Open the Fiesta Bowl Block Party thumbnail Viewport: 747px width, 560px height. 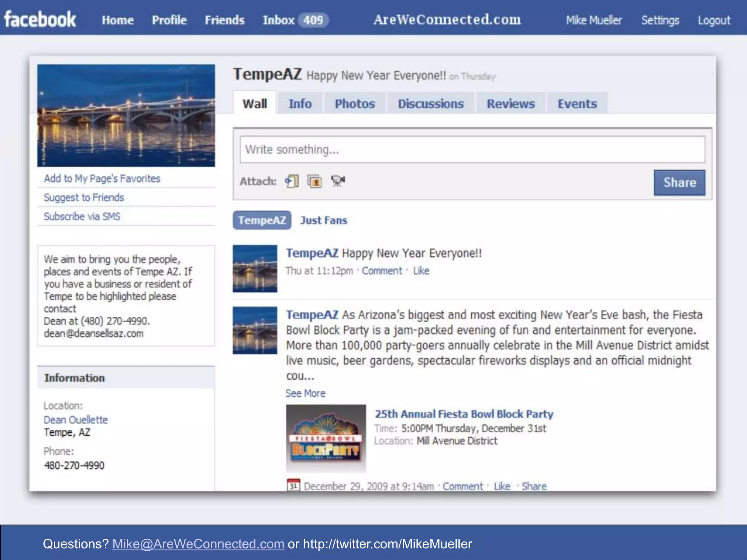[x=326, y=438]
